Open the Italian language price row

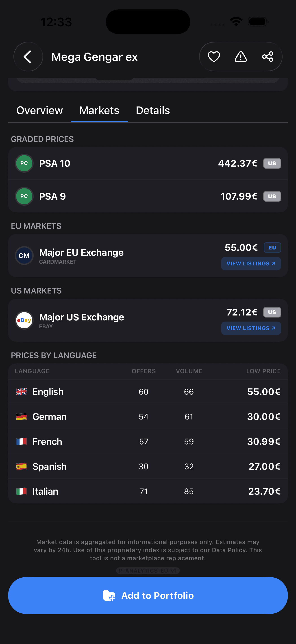[x=148, y=492]
